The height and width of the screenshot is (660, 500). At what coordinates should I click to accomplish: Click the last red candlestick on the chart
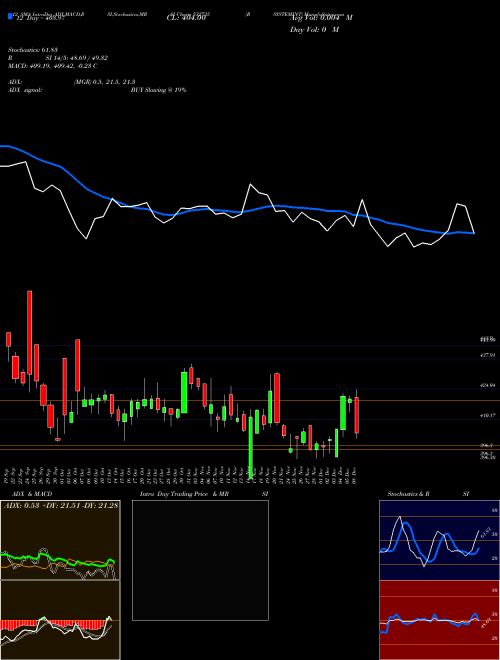click(356, 415)
